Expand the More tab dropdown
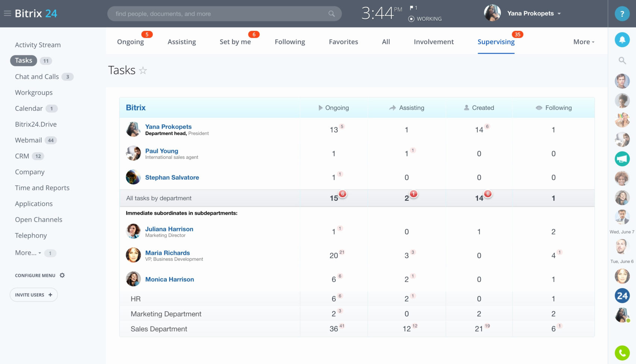Image resolution: width=636 pixels, height=364 pixels. tap(583, 42)
